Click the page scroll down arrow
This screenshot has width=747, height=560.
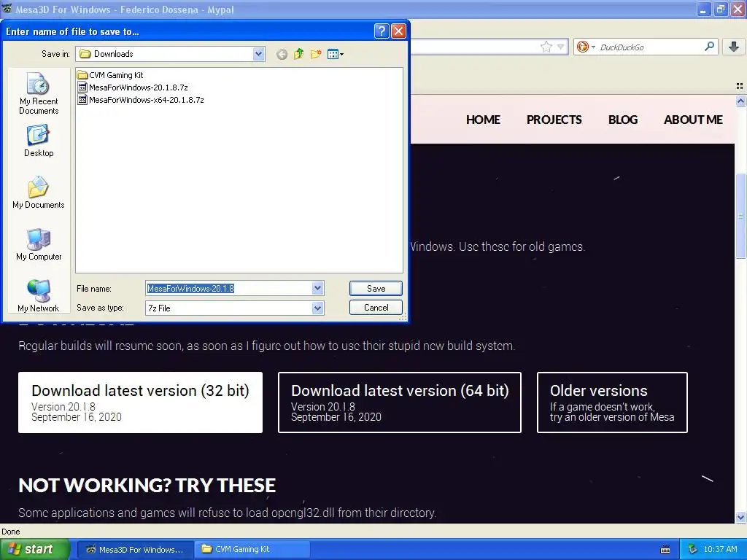tap(741, 517)
